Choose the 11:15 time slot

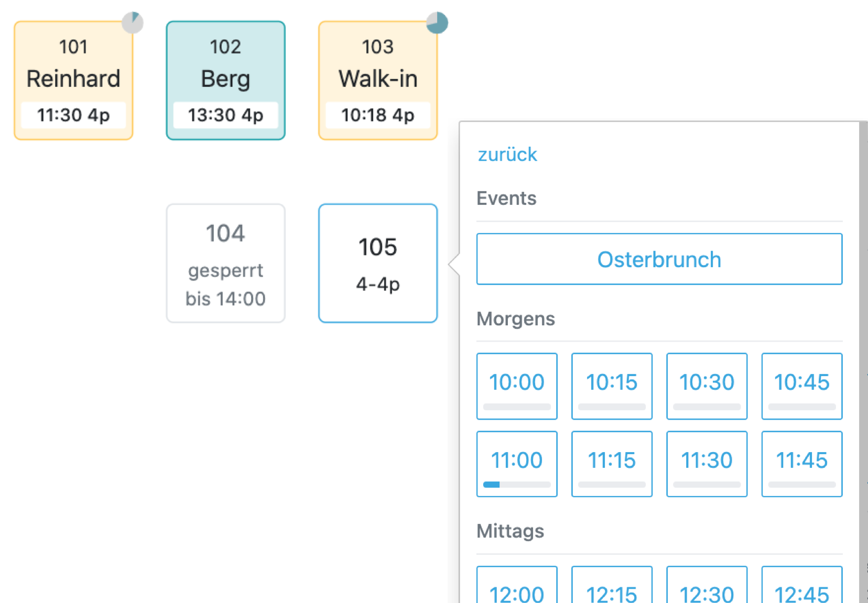coord(612,464)
